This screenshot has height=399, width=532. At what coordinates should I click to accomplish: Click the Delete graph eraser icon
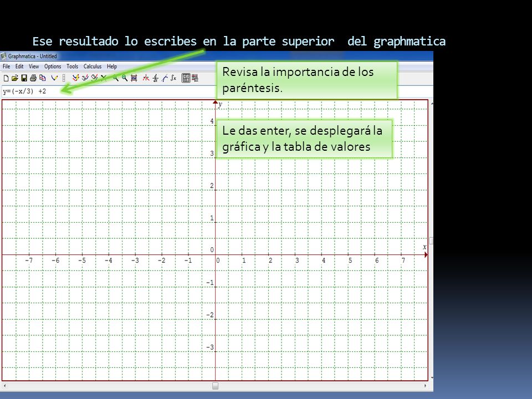(x=94, y=78)
